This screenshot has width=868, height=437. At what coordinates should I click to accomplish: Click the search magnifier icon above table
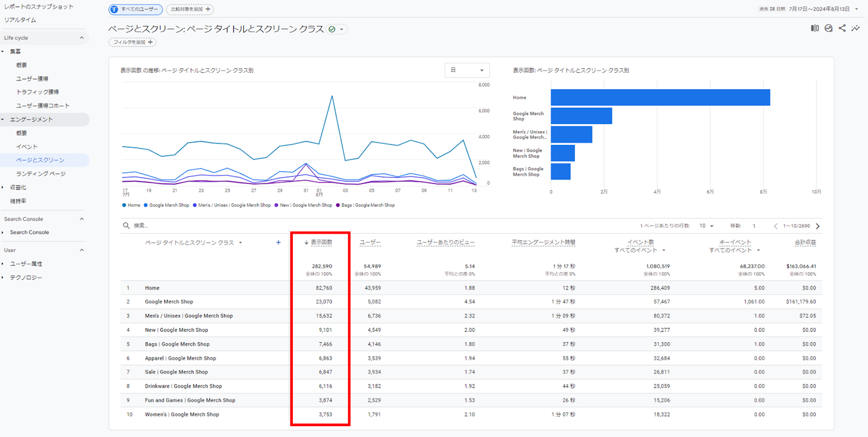pyautogui.click(x=126, y=226)
